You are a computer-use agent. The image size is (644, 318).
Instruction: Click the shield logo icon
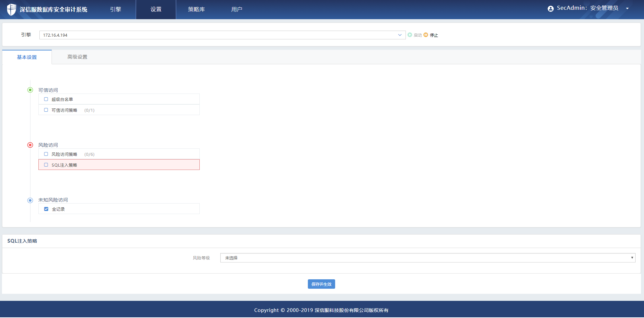pos(11,9)
